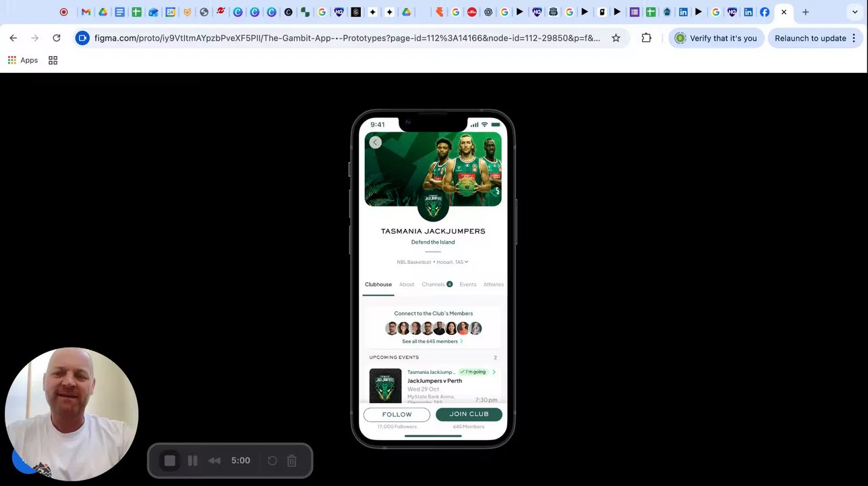Open the tab groups grid icon
The height and width of the screenshot is (486, 868).
pyautogui.click(x=53, y=60)
